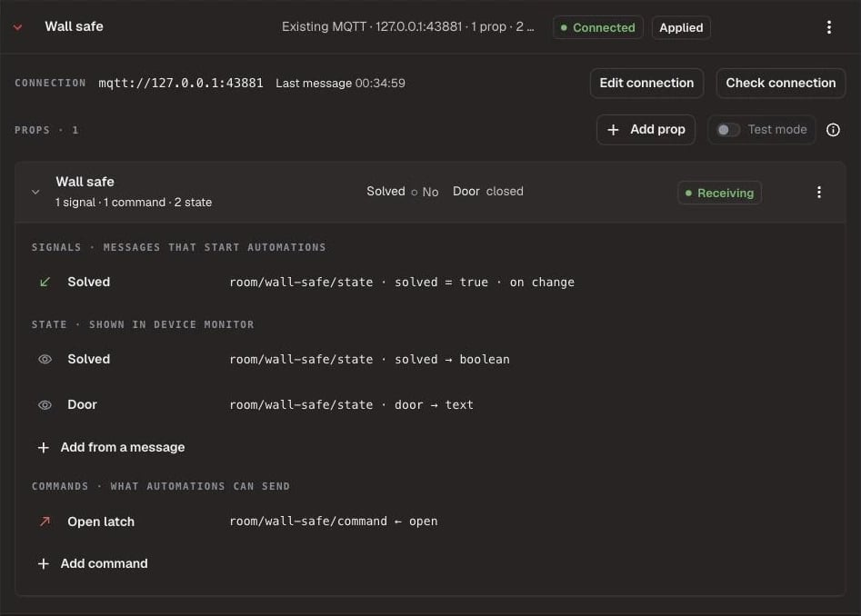The height and width of the screenshot is (616, 861).
Task: Click Last message 00:34:59 timestamp
Action: point(340,84)
